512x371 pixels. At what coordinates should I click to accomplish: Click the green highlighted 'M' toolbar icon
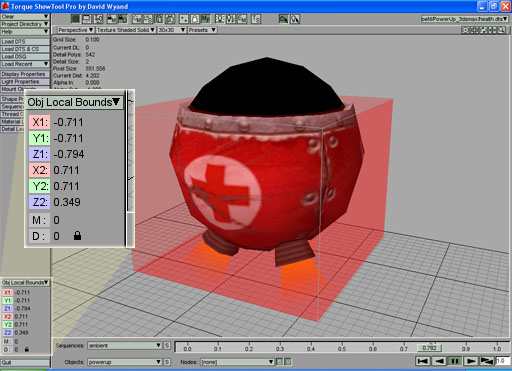206,19
